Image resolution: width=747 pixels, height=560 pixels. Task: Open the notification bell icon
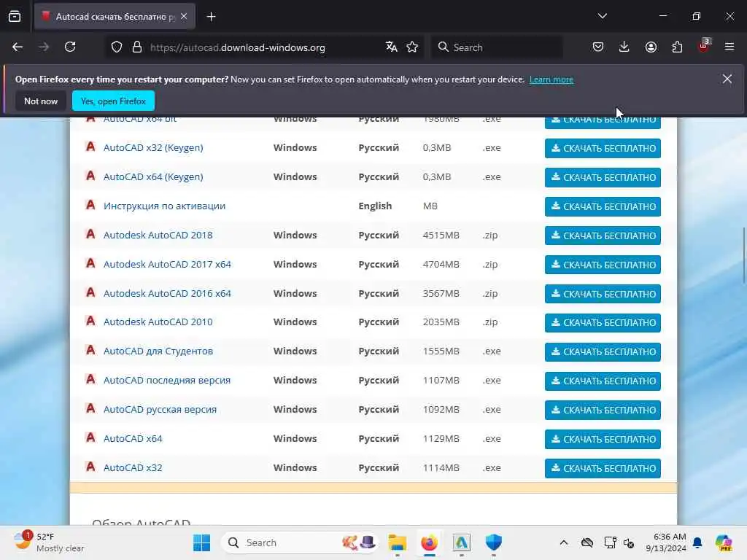click(x=697, y=542)
